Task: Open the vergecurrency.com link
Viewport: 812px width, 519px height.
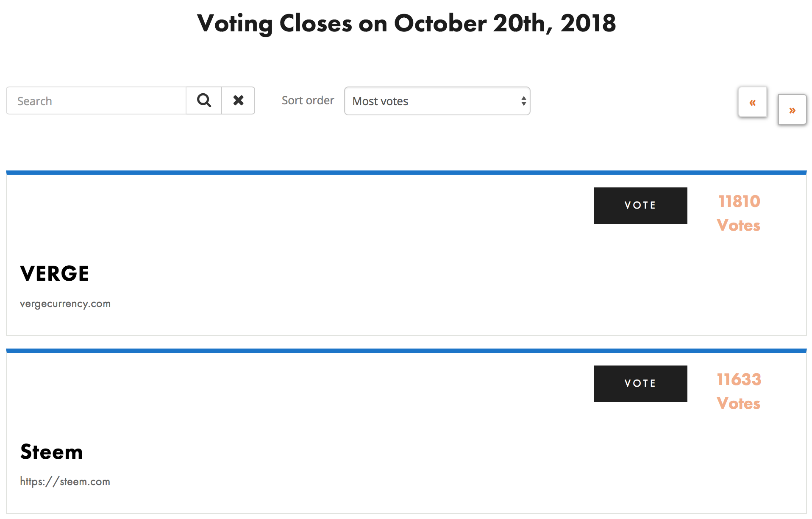Action: [65, 304]
